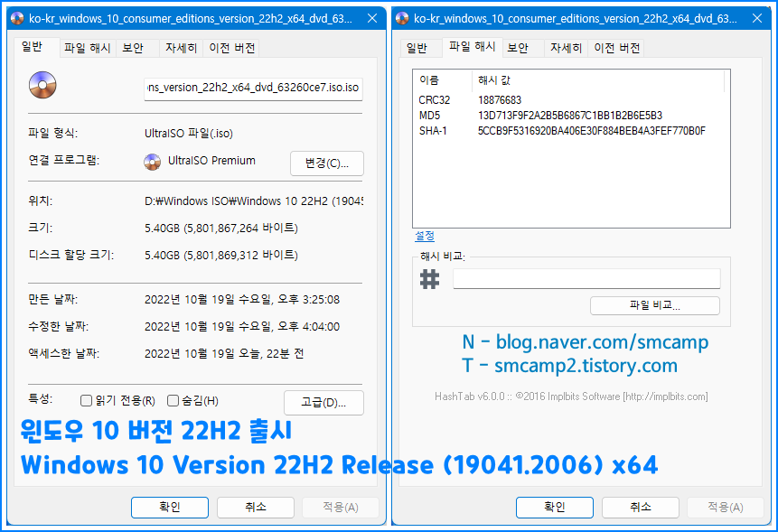Click the large ISO disc icon in General tab

(x=42, y=85)
